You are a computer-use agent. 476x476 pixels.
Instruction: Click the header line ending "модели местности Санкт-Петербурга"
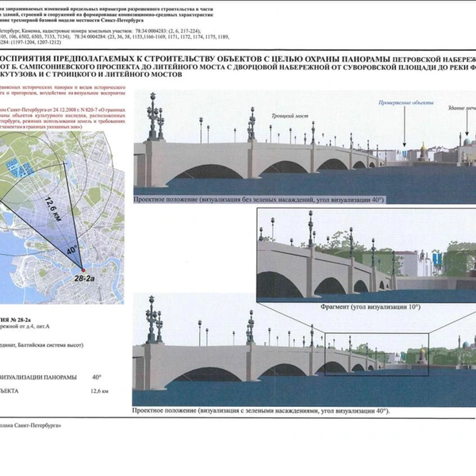point(71,21)
